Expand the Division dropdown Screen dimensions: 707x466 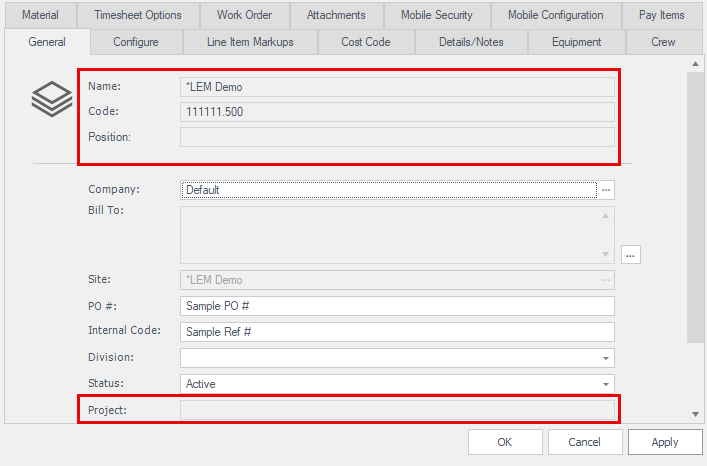(606, 358)
